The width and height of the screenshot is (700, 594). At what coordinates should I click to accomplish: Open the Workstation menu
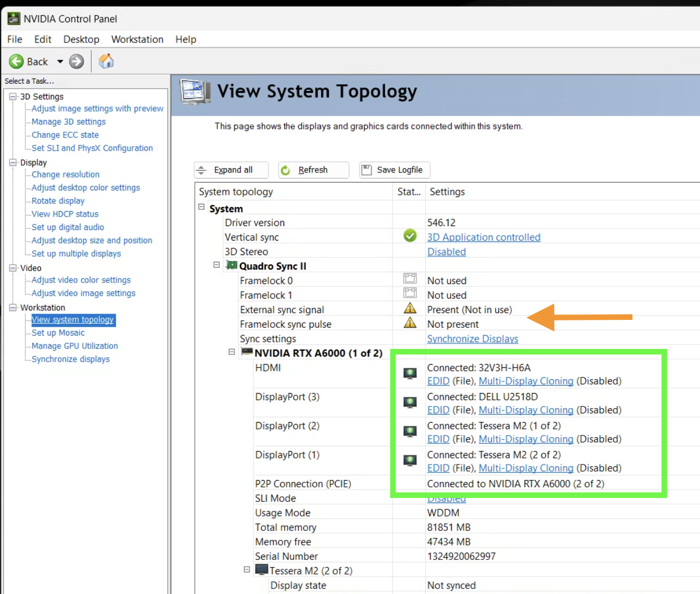137,39
